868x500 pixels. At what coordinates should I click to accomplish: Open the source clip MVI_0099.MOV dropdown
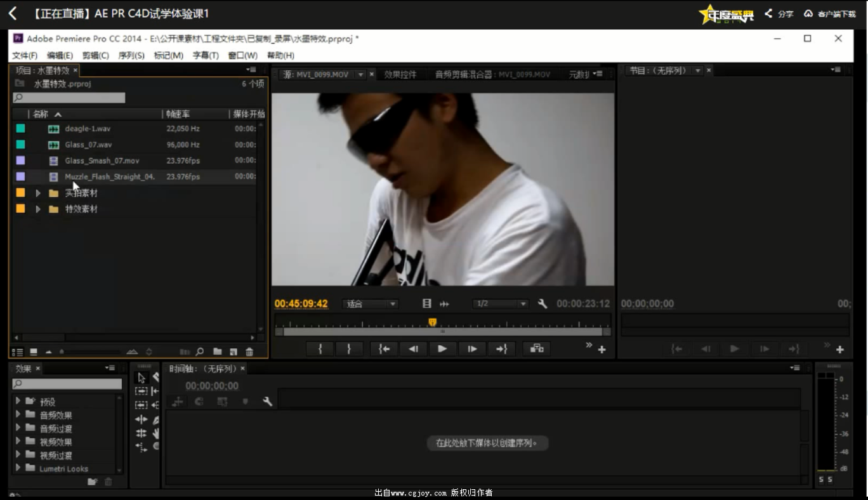click(360, 75)
